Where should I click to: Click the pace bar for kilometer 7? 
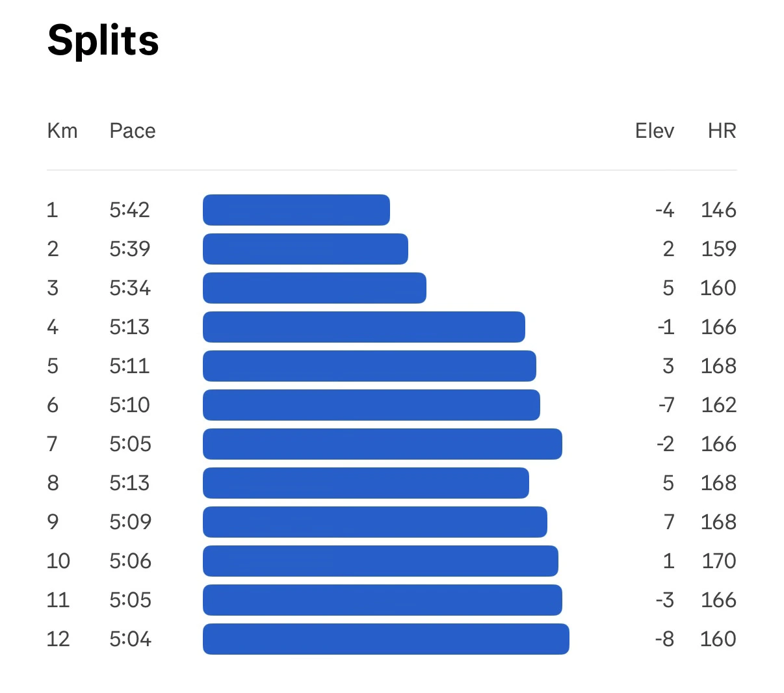pos(382,444)
